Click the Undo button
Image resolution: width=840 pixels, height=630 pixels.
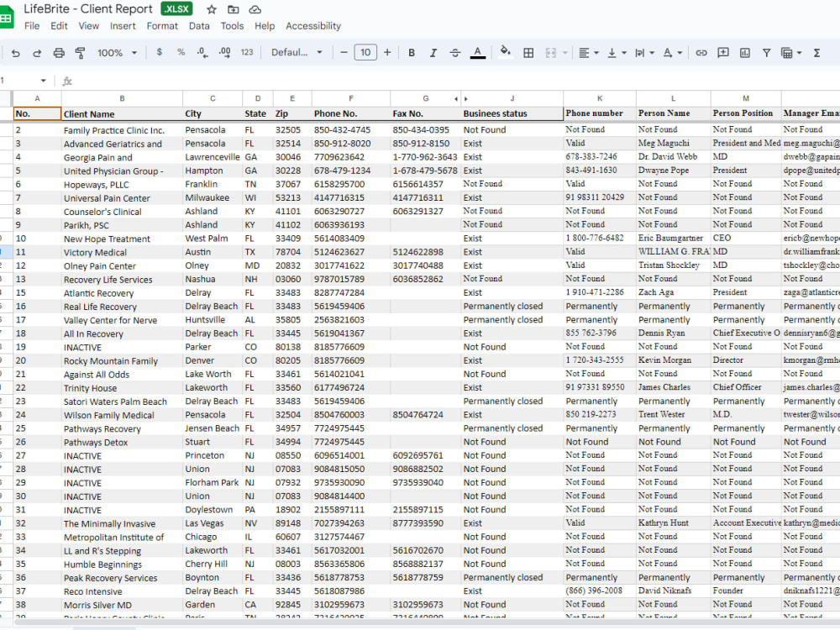tap(16, 52)
